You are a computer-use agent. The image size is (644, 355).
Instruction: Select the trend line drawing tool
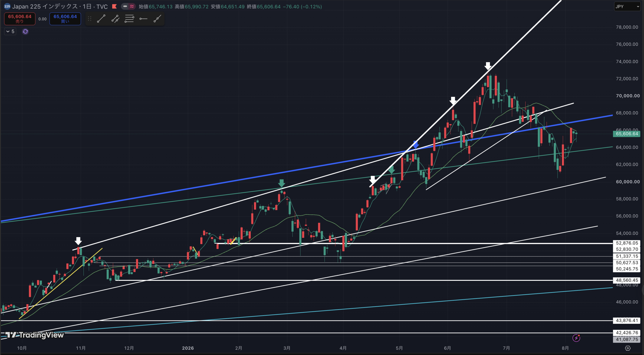(101, 19)
